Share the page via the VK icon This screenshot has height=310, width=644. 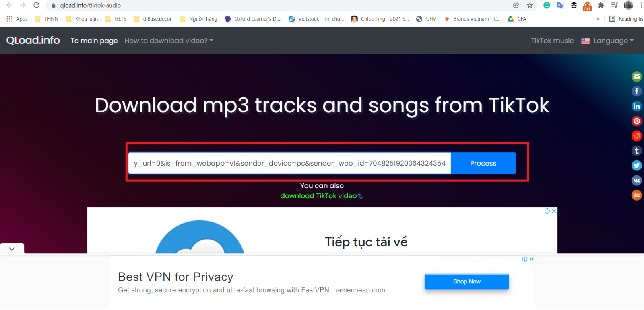[x=636, y=181]
